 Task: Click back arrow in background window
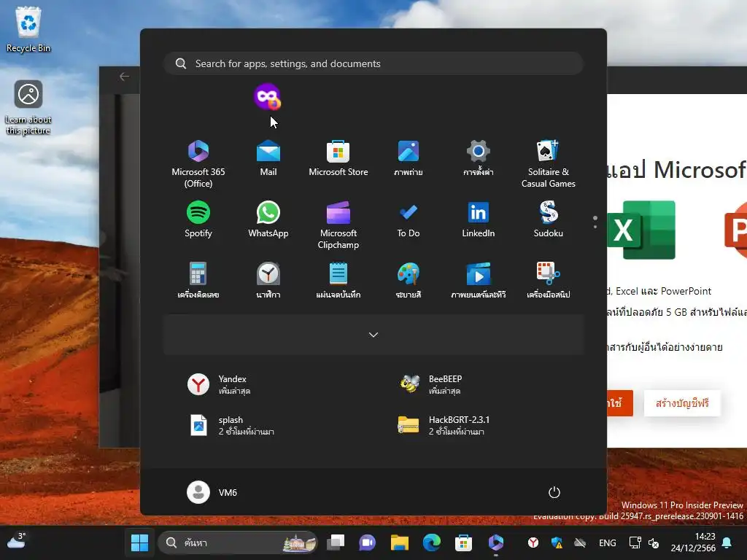coord(124,76)
